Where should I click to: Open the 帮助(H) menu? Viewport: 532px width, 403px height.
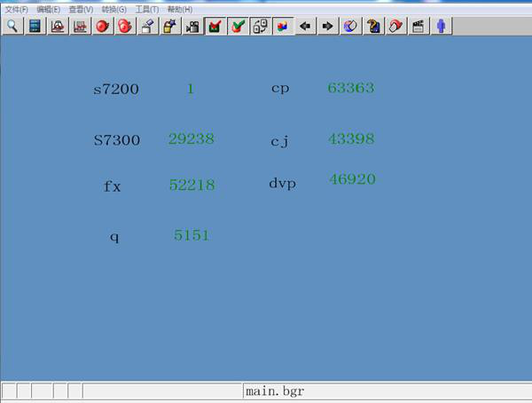[x=180, y=10]
